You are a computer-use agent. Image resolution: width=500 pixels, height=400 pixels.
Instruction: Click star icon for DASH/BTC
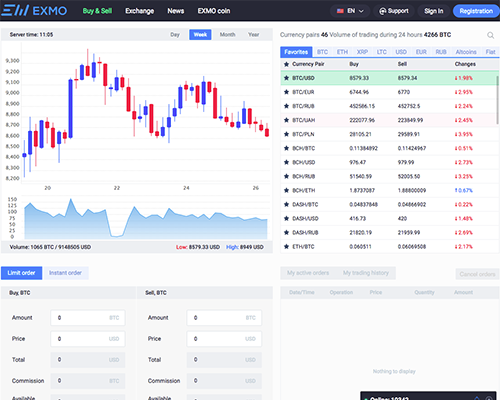click(286, 204)
